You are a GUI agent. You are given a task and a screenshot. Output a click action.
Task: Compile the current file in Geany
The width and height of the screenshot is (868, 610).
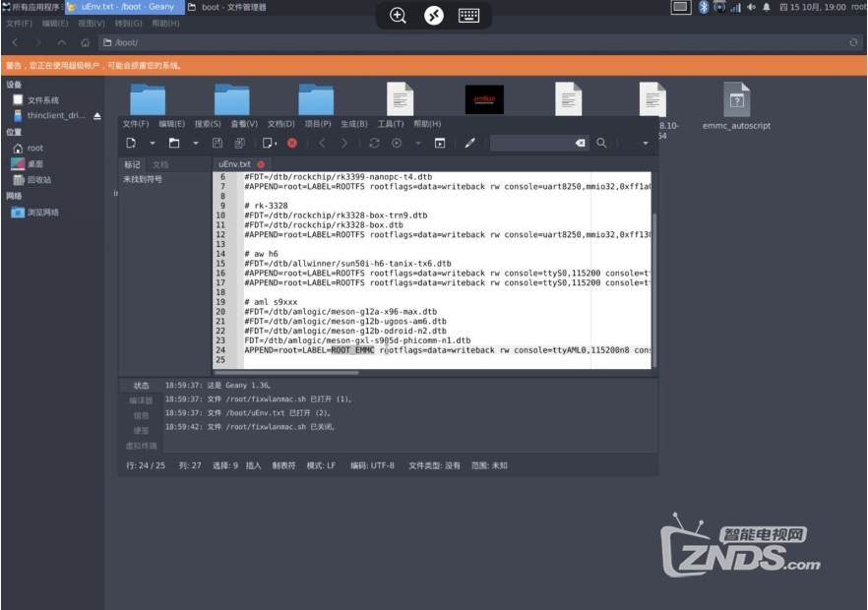pyautogui.click(x=374, y=144)
